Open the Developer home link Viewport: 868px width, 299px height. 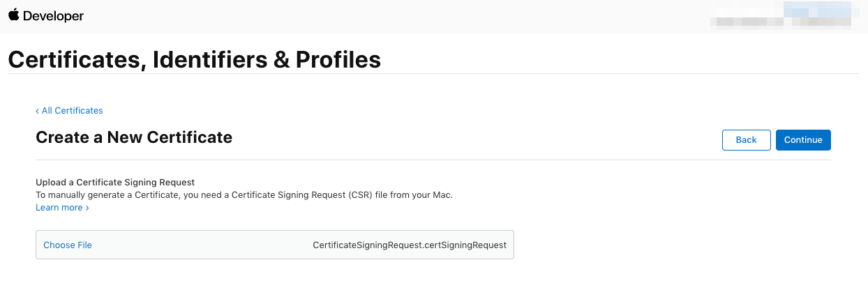click(53, 16)
